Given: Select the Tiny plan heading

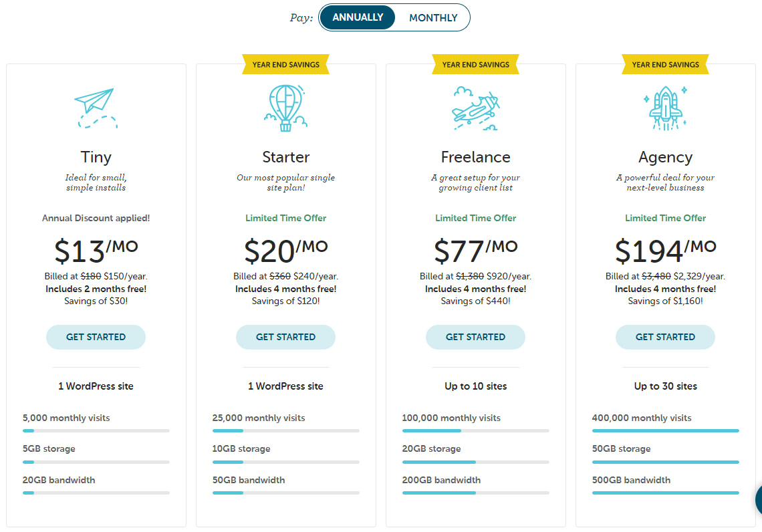Looking at the screenshot, I should coord(96,156).
